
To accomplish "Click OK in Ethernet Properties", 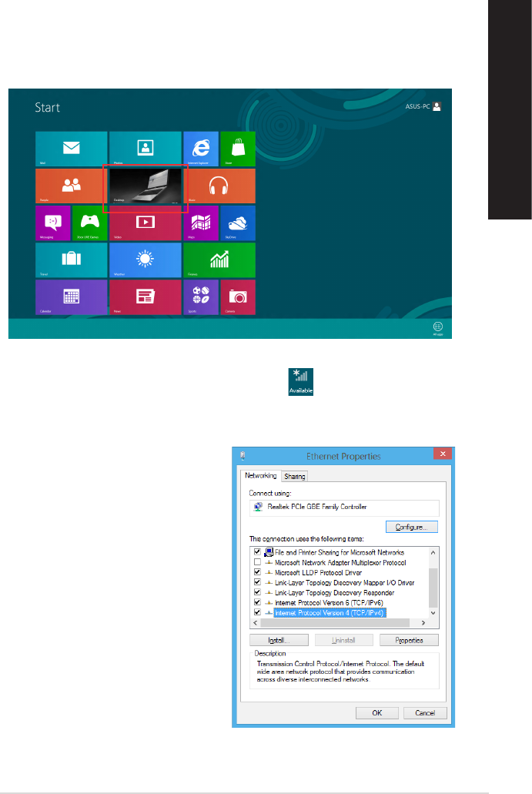I will [x=377, y=713].
